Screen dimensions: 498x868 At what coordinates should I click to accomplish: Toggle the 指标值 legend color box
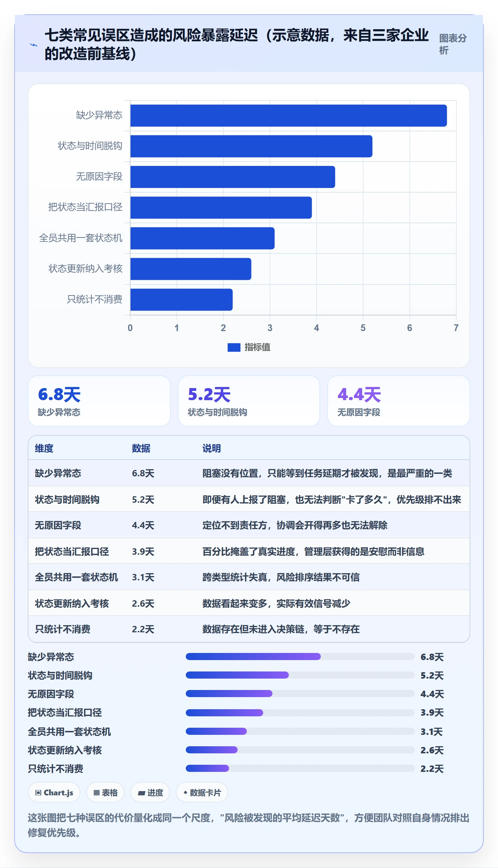point(234,347)
